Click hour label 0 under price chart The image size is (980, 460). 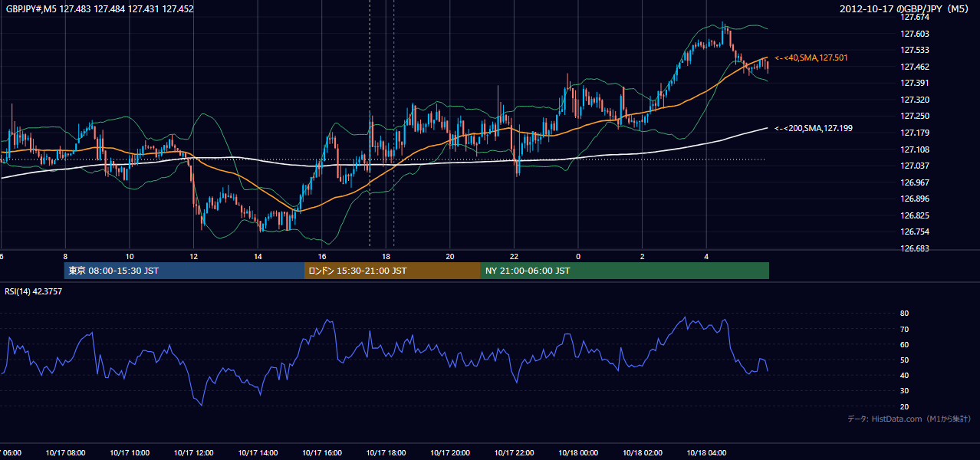point(578,257)
